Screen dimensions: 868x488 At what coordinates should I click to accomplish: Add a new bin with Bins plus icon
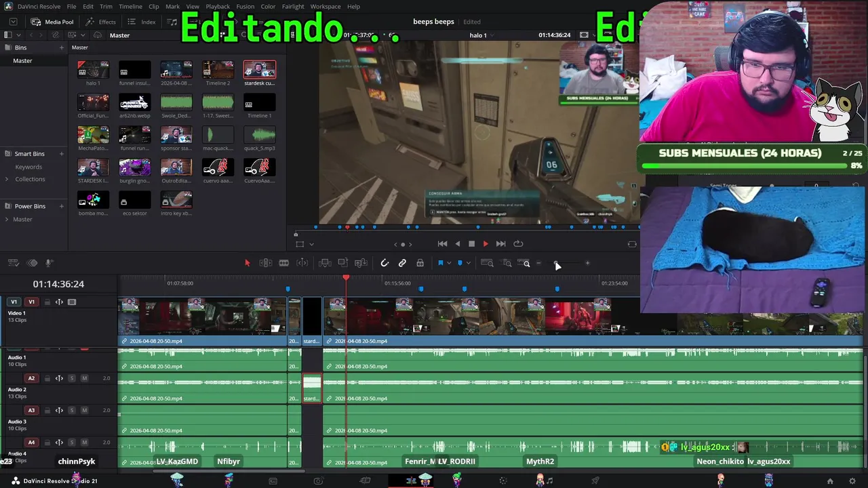[62, 47]
